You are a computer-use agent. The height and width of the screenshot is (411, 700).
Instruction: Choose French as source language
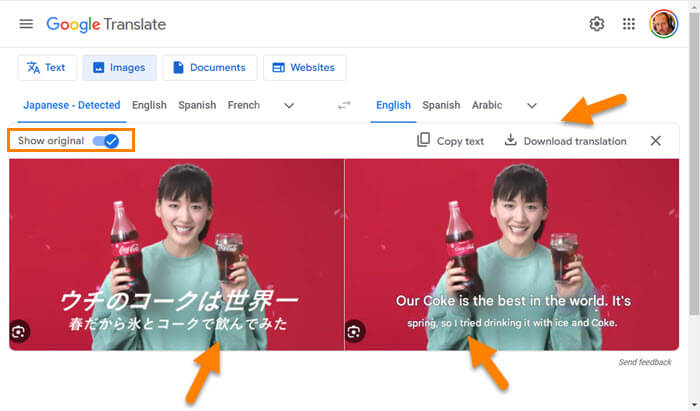244,105
